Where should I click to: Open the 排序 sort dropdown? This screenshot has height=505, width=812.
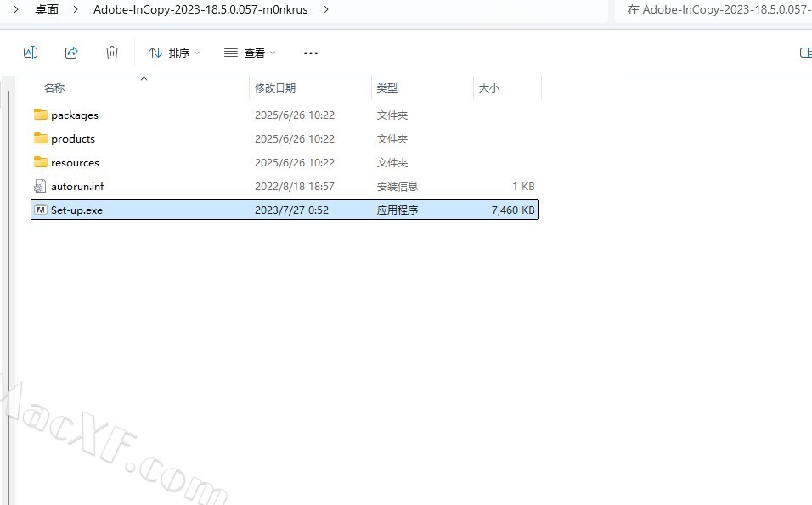(x=174, y=53)
